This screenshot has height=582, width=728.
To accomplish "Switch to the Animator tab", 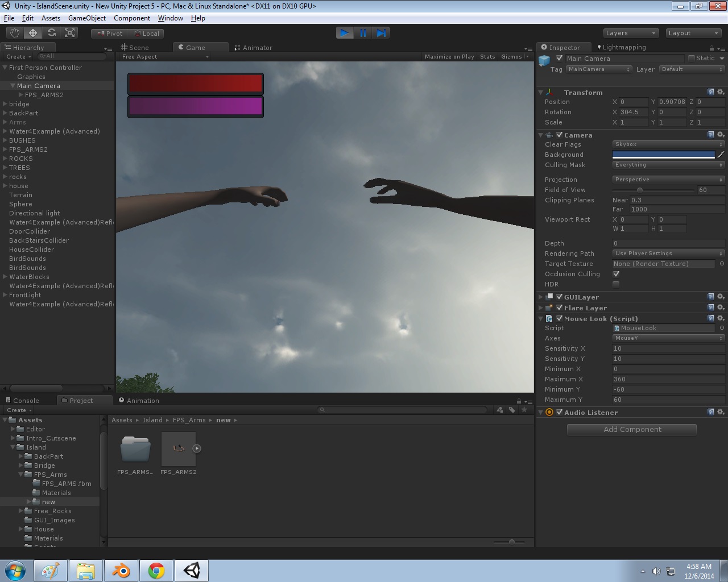I will coord(254,48).
